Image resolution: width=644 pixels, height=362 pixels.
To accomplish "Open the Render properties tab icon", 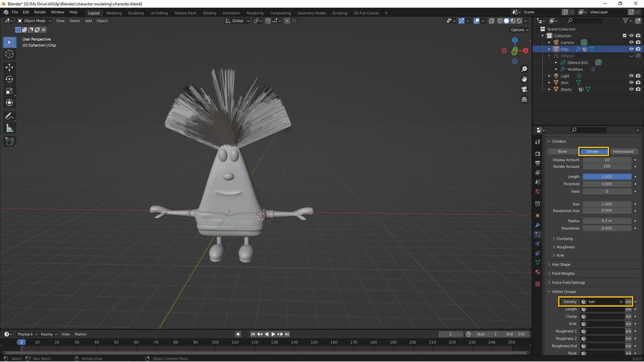I will point(538,154).
